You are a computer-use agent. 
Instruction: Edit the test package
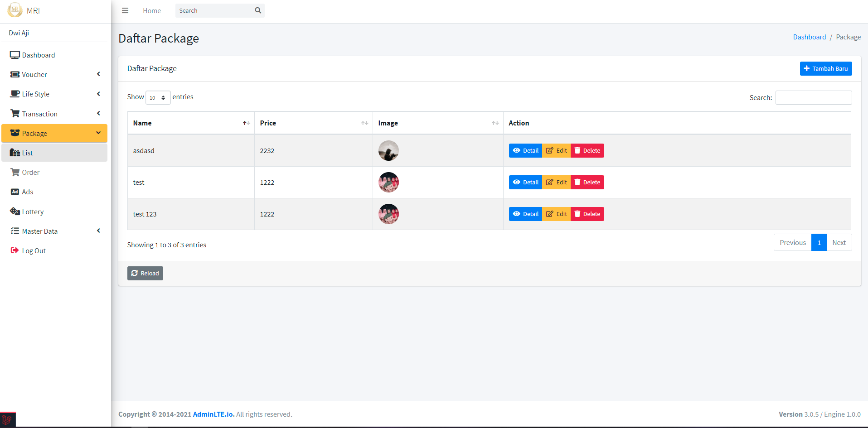(556, 182)
